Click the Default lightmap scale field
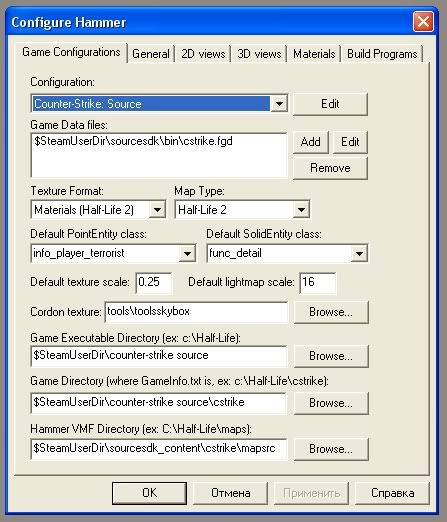 coord(318,283)
